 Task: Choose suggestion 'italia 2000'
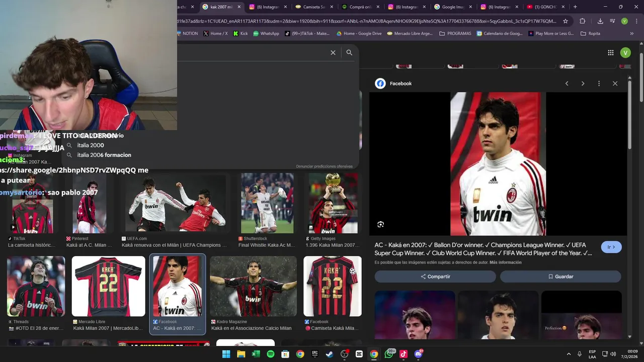pos(91,145)
